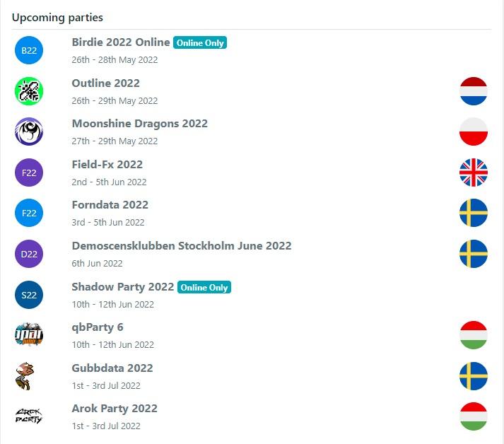
Task: Click the Hungarian flag beside qbParty 6
Action: click(x=474, y=335)
